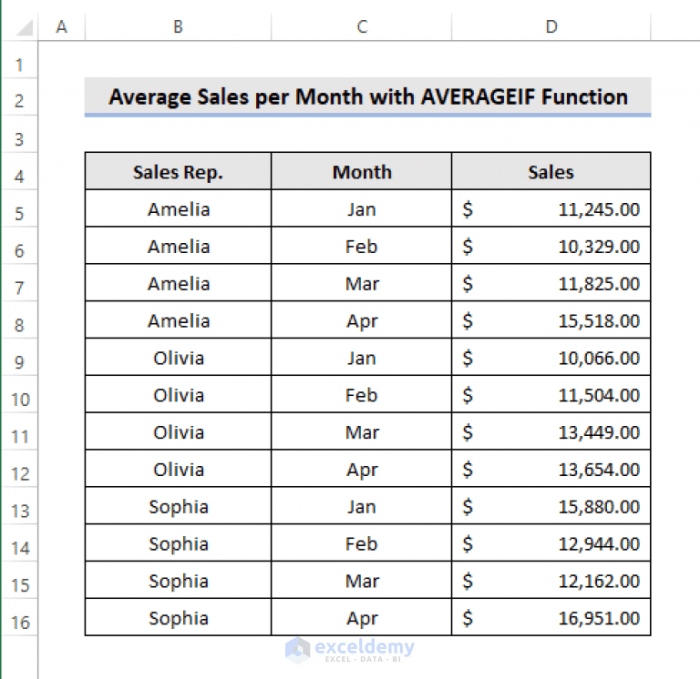This screenshot has height=679, width=700.
Task: Click Jan month cell in row 13
Action: [x=362, y=506]
